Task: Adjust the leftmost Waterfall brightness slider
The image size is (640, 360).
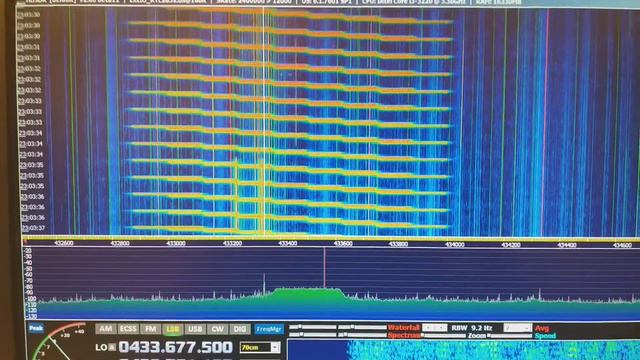Action: pyautogui.click(x=312, y=327)
